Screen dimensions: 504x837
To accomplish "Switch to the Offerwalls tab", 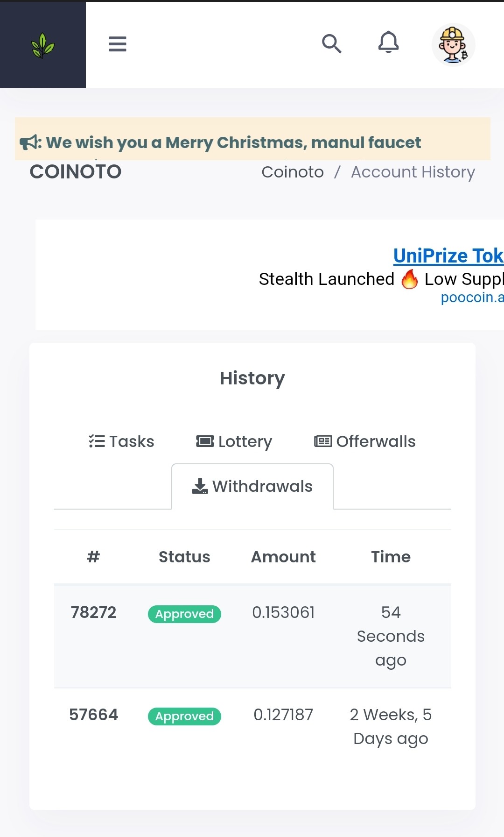I will coord(365,441).
